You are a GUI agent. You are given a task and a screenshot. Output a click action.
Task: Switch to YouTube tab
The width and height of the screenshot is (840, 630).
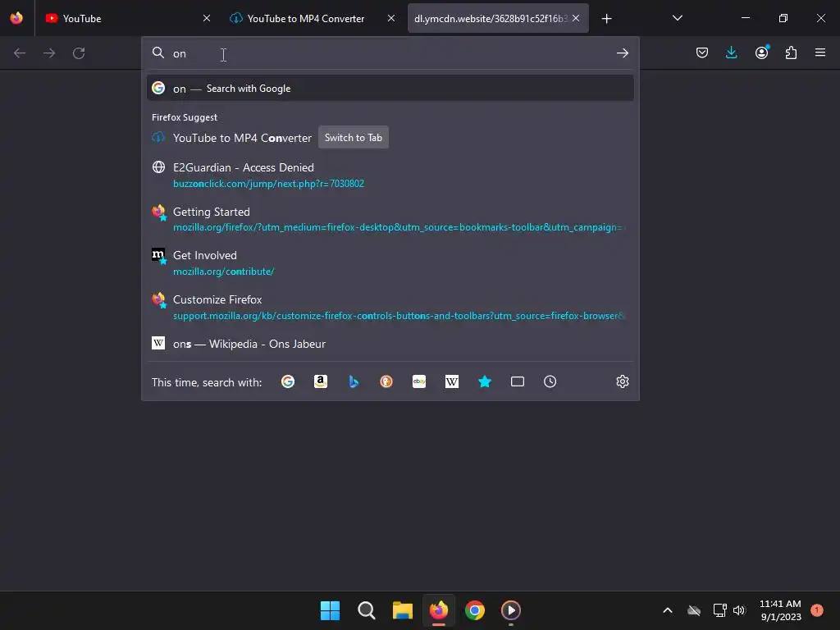pyautogui.click(x=126, y=18)
